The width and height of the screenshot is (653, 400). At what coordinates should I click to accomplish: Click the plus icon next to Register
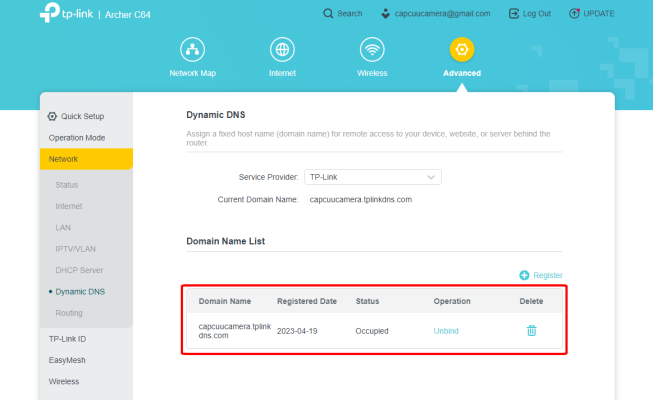coord(524,275)
